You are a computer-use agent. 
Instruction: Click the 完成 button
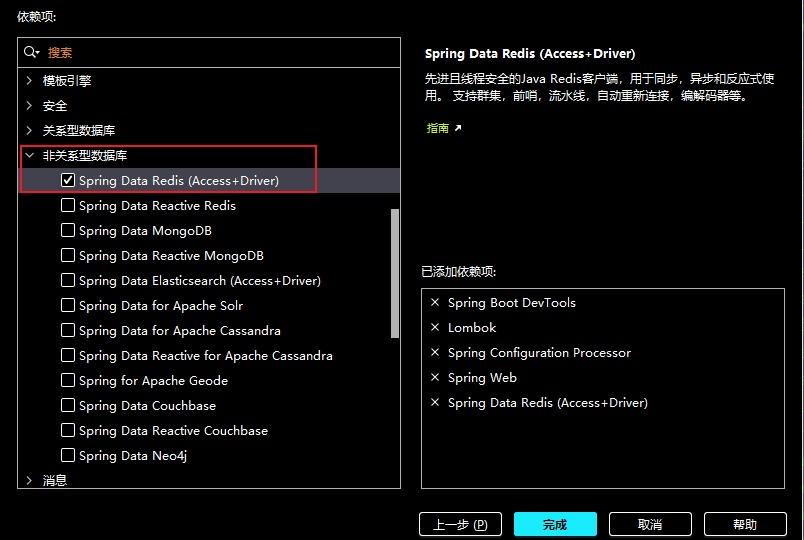(x=555, y=524)
